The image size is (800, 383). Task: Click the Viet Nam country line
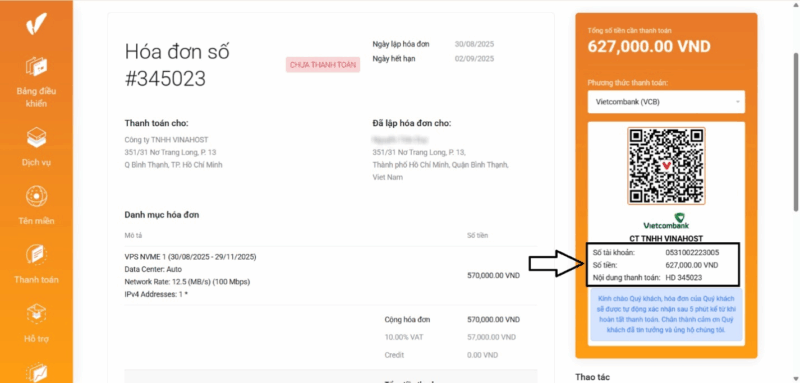point(387,177)
